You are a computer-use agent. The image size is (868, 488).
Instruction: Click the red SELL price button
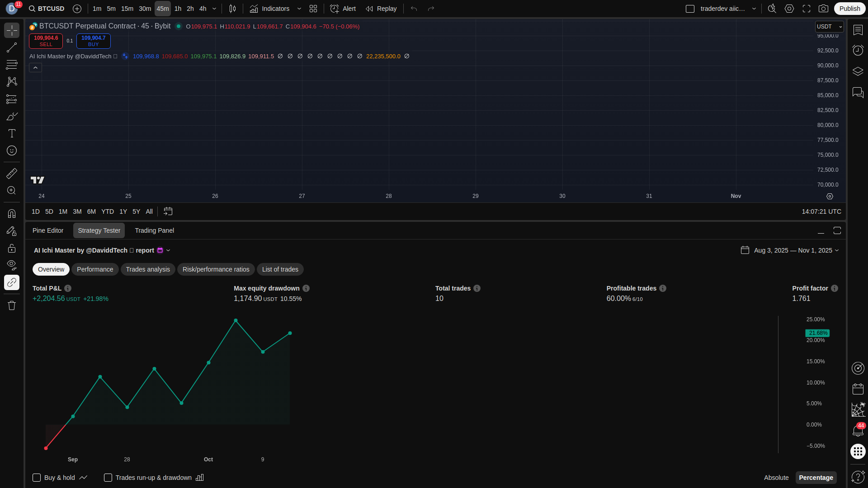tap(46, 41)
